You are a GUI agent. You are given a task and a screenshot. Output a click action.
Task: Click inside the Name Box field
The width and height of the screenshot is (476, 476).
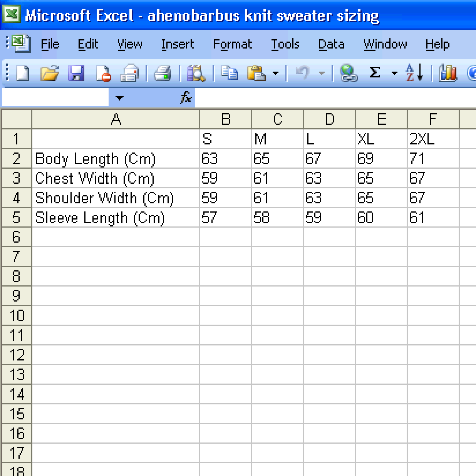[x=55, y=98]
